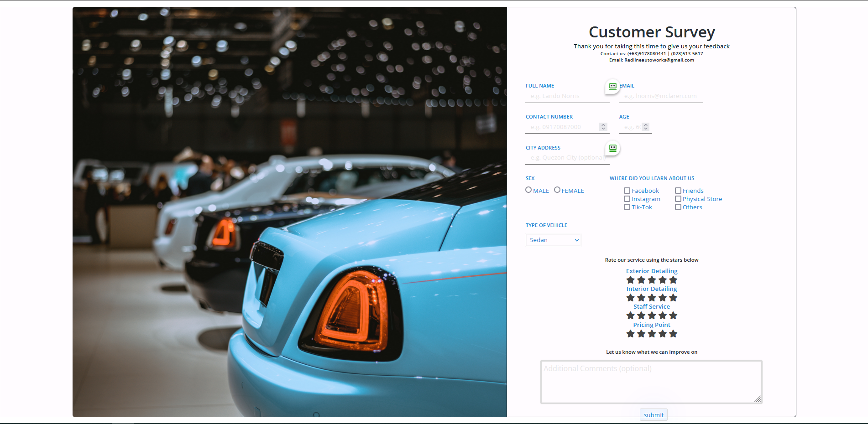Rate Pricing Point one star
Viewport: 868px width, 424px height.
(x=631, y=334)
